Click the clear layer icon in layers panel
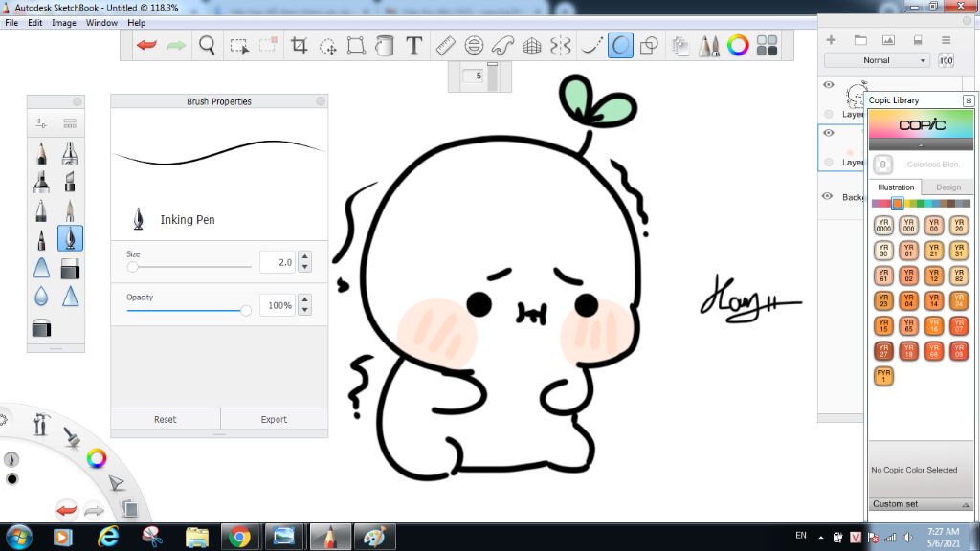Image resolution: width=980 pixels, height=551 pixels. [918, 40]
